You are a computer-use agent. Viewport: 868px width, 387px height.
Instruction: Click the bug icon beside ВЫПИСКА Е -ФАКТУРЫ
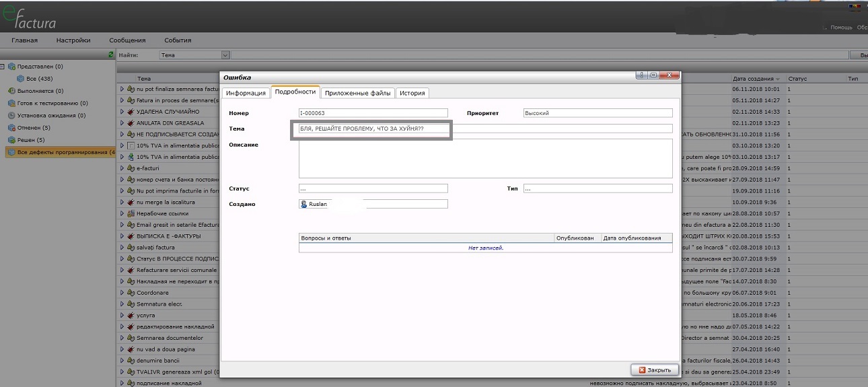[x=131, y=236]
